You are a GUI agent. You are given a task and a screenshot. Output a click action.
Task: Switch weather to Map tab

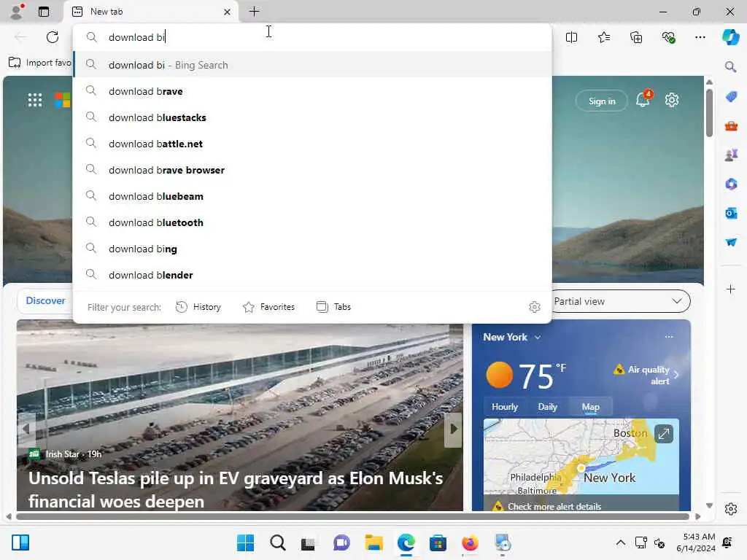[x=591, y=407]
